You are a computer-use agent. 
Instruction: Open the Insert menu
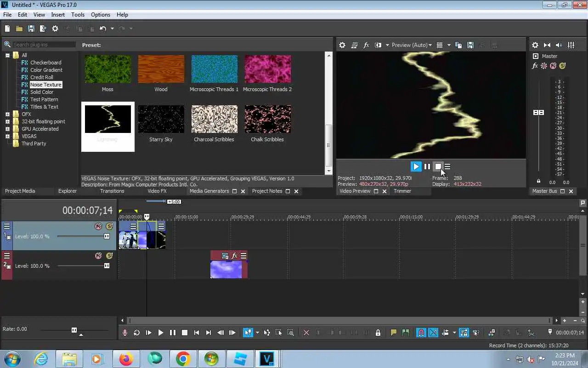(x=58, y=15)
